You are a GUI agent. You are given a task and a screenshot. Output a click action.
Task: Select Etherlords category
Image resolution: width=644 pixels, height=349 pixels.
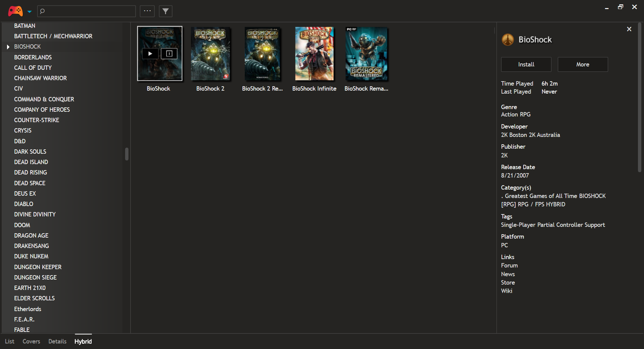coord(28,309)
